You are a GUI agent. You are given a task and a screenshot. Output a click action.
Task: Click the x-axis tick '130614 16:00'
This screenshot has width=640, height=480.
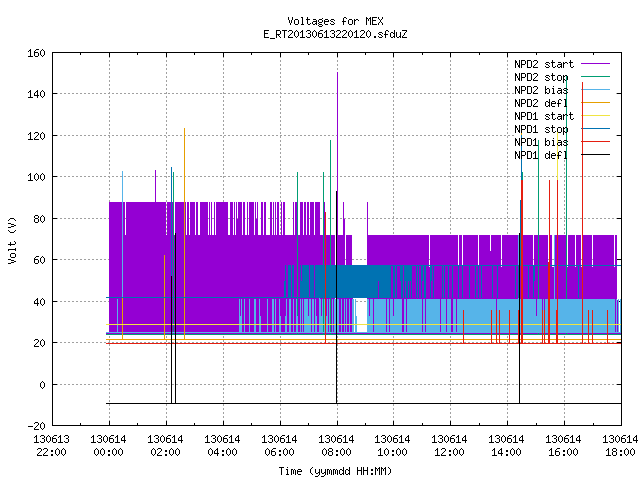[x=564, y=446]
